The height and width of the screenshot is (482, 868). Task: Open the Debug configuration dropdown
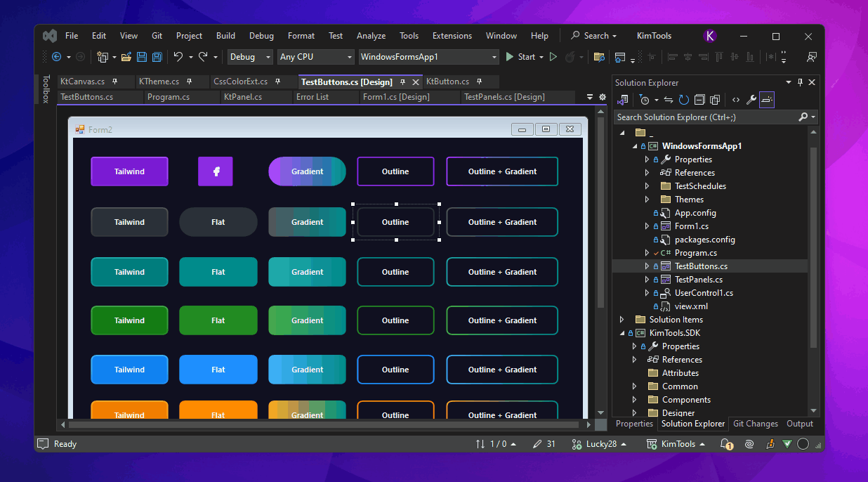point(250,57)
